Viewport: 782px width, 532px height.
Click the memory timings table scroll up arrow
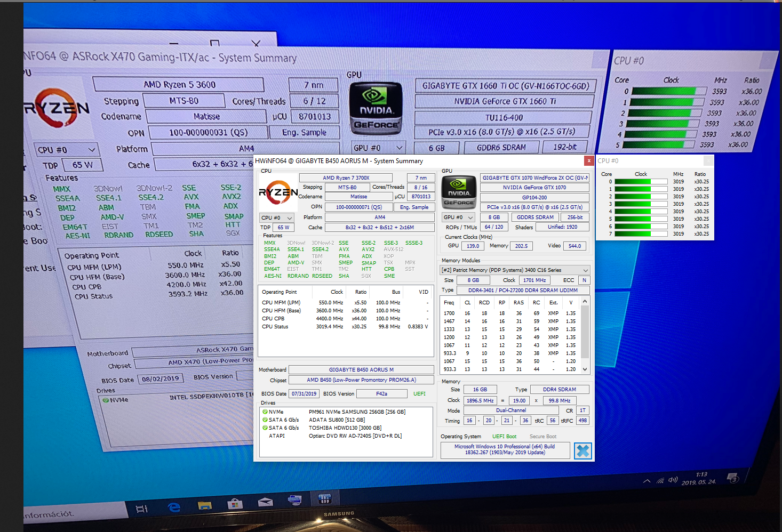(x=585, y=302)
